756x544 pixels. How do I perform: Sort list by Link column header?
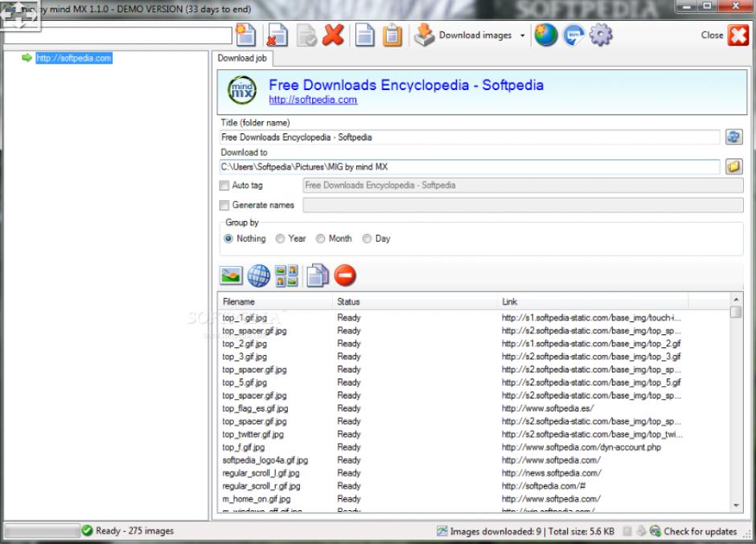593,301
